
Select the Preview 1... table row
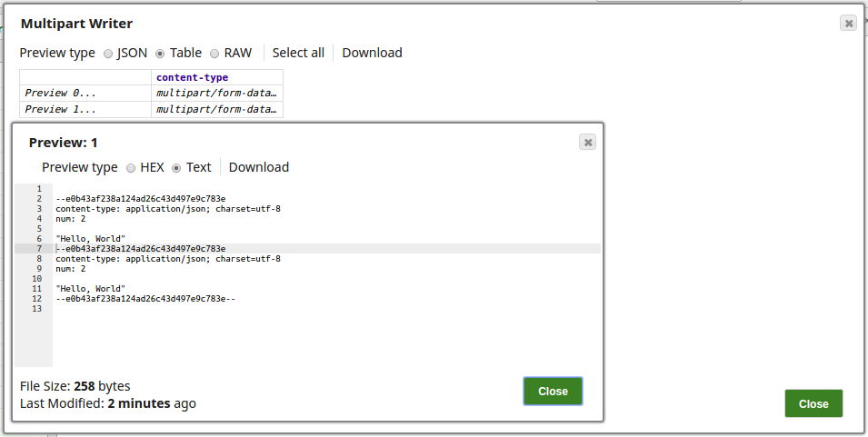coord(60,110)
